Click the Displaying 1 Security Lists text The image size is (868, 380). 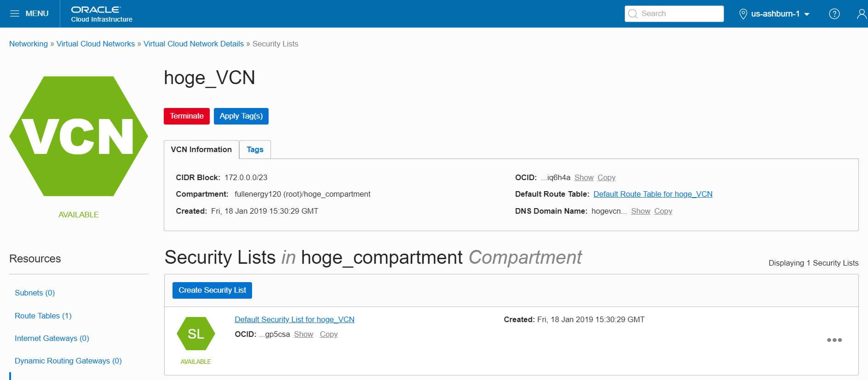pyautogui.click(x=813, y=263)
